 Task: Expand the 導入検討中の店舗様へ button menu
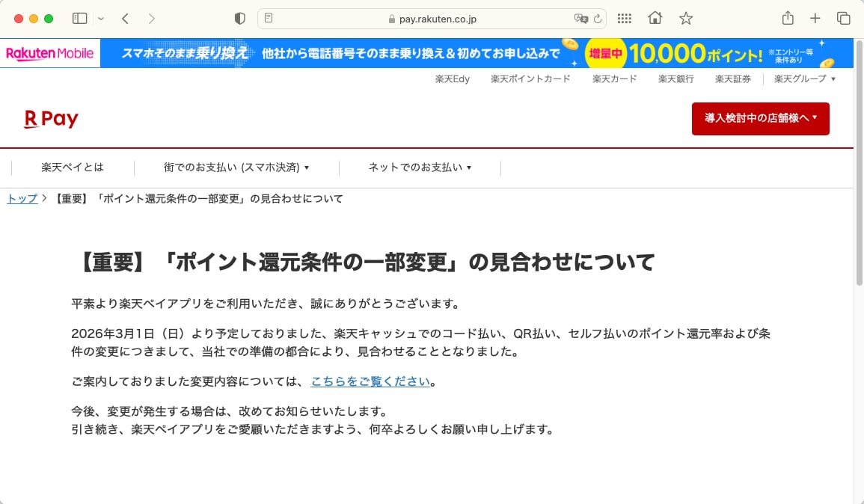[x=760, y=119]
